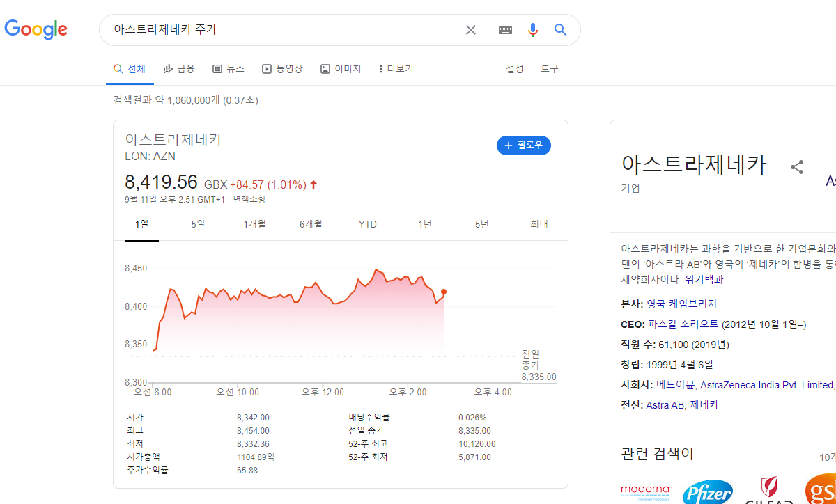This screenshot has width=836, height=504.
Task: Click the 관련 검색어 heading
Action: (x=657, y=454)
